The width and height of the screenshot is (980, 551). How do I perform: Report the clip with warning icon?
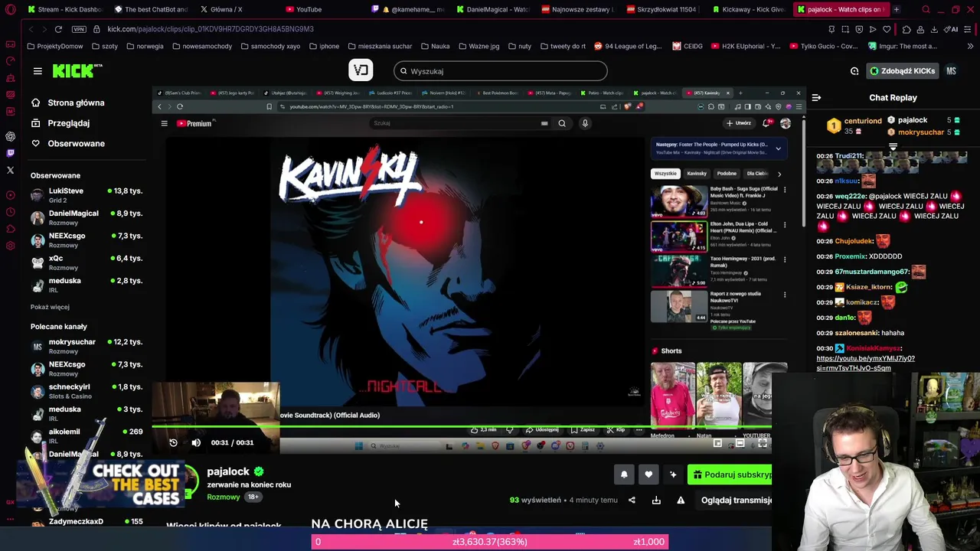pos(681,500)
